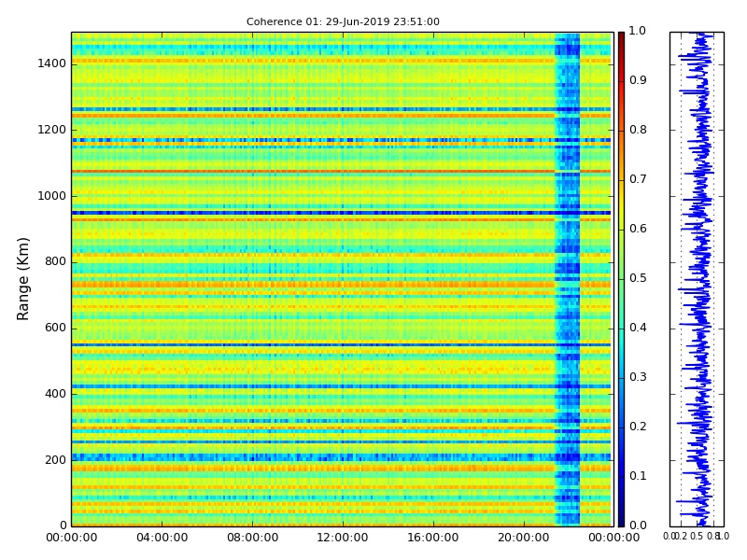Click the colorbar 0.8 label
Screen dimensions: 747x560
(x=638, y=130)
